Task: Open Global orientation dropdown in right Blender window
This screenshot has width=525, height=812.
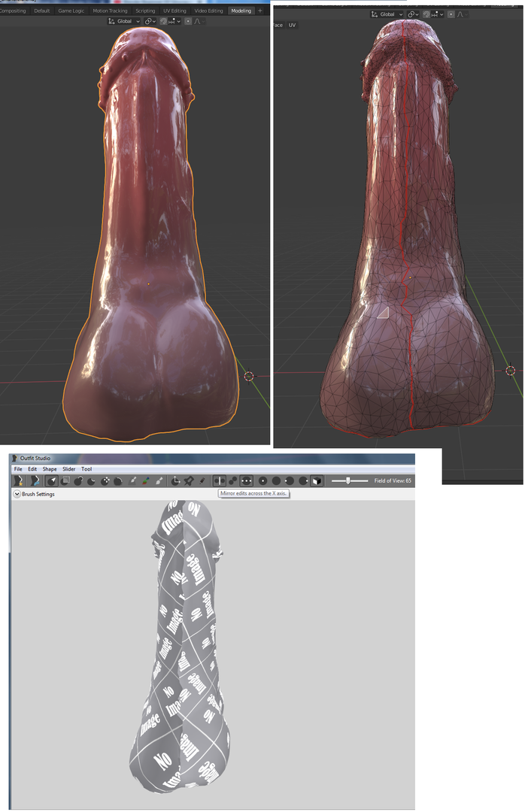Action: (x=387, y=14)
